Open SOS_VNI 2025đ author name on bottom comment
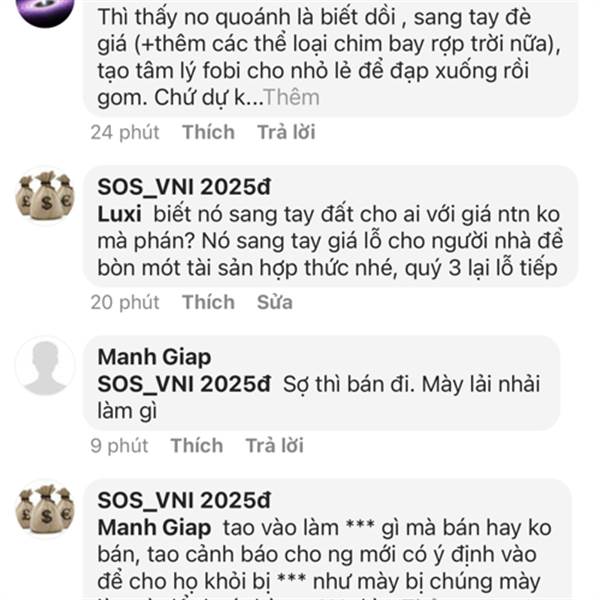This screenshot has width=600, height=600. pyautogui.click(x=184, y=501)
